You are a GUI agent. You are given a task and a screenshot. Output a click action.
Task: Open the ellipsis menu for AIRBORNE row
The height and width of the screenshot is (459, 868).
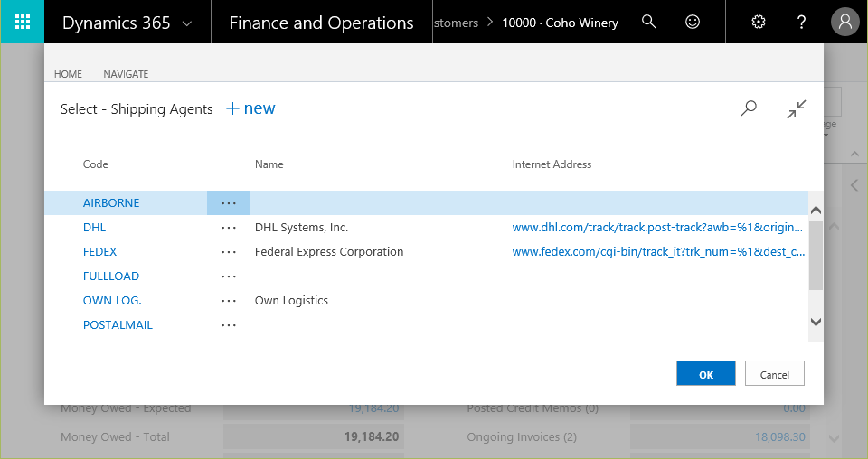click(x=229, y=203)
